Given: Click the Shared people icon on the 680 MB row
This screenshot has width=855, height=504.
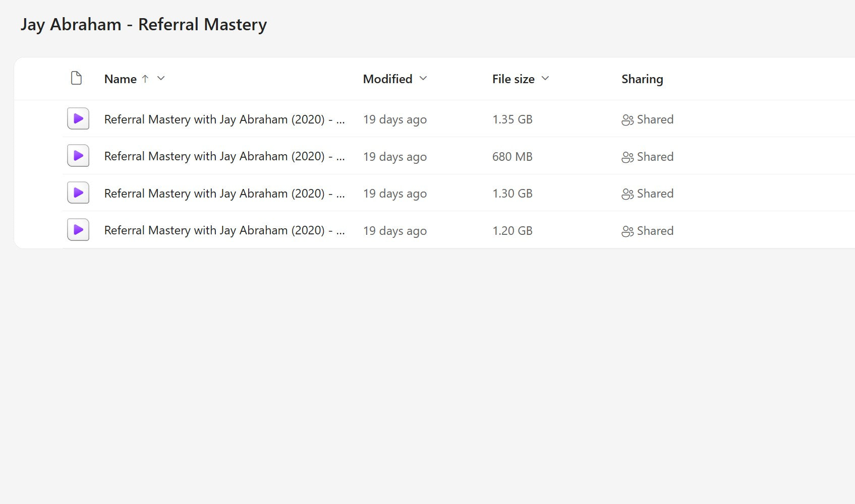Looking at the screenshot, I should click(627, 157).
